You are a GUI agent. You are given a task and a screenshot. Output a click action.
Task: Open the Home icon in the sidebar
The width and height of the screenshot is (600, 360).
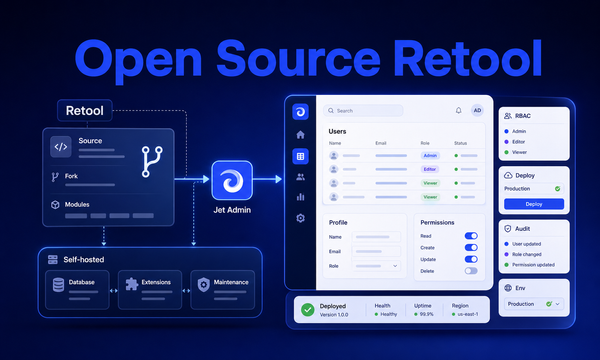pos(300,135)
